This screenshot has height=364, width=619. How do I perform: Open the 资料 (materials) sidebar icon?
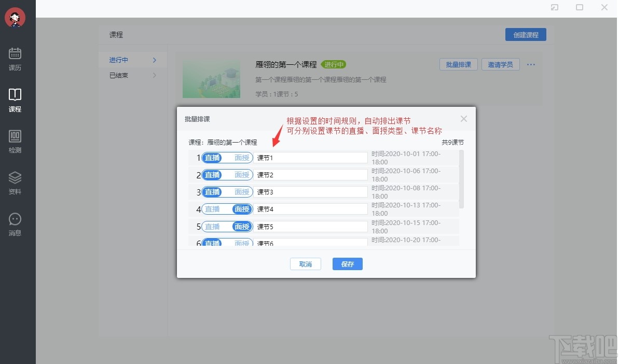15,181
